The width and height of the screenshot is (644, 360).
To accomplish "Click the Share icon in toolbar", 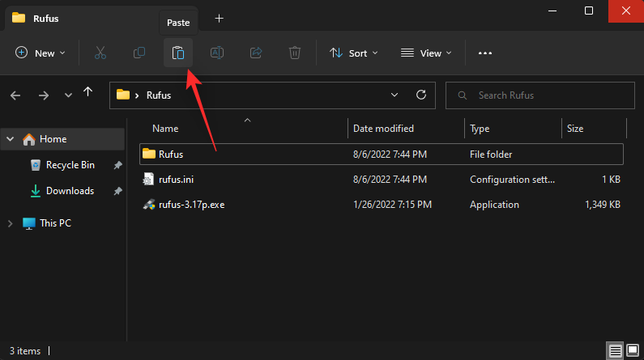I will pyautogui.click(x=256, y=53).
